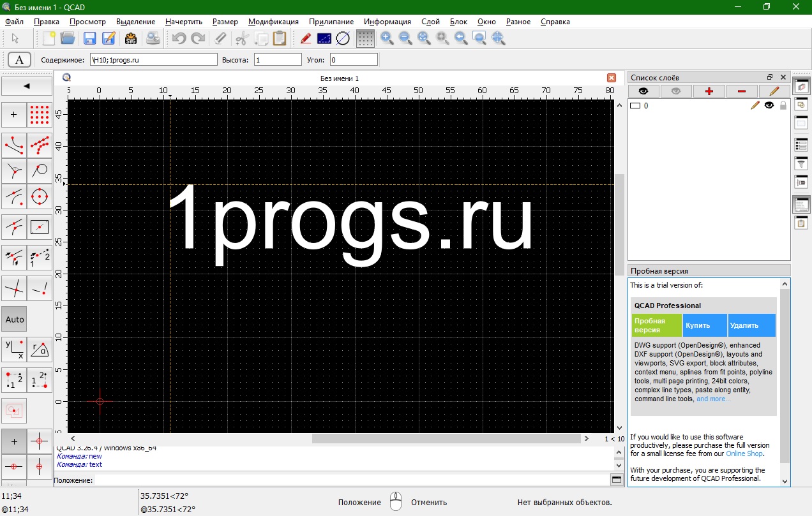Image resolution: width=812 pixels, height=516 pixels.
Task: Edit layer with the pencil button
Action: click(x=774, y=91)
